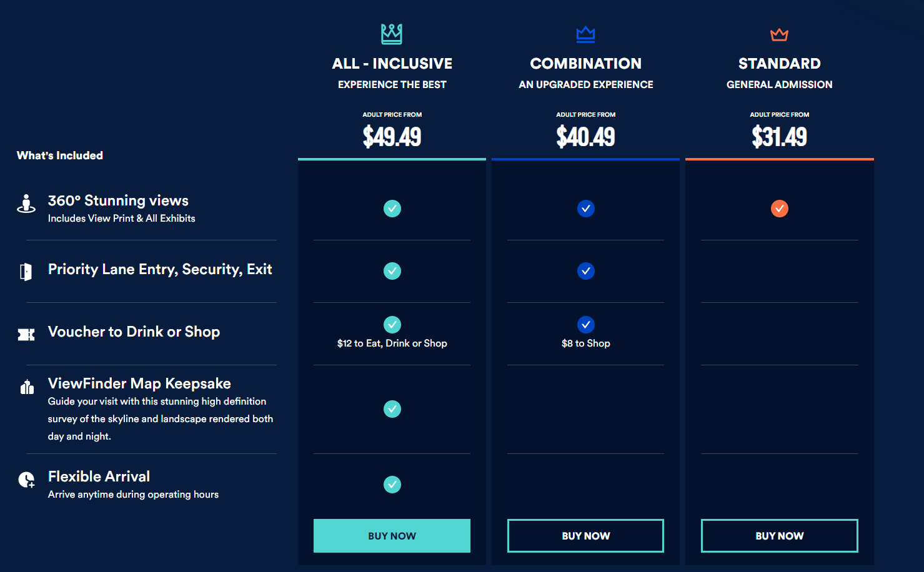Click All-Inclusive Flexible Arrival checkmark

392,485
